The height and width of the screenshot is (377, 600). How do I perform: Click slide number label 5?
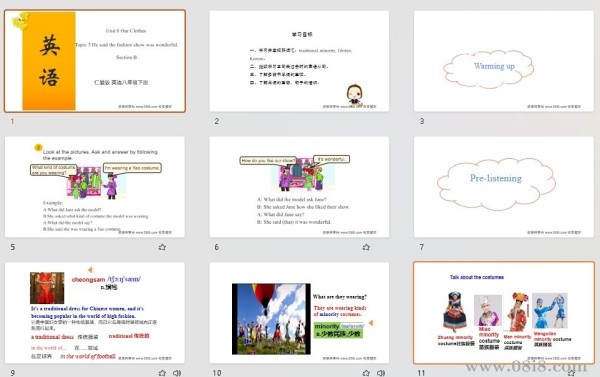[x=13, y=247]
